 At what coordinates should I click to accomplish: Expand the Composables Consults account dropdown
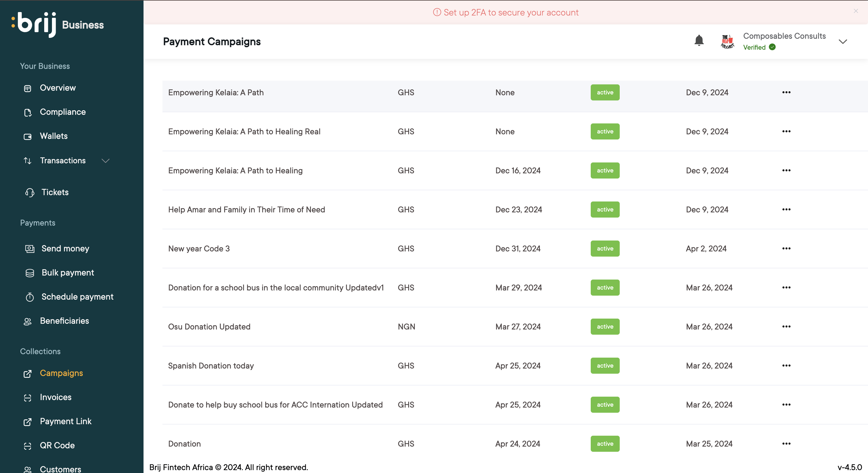[x=842, y=41]
